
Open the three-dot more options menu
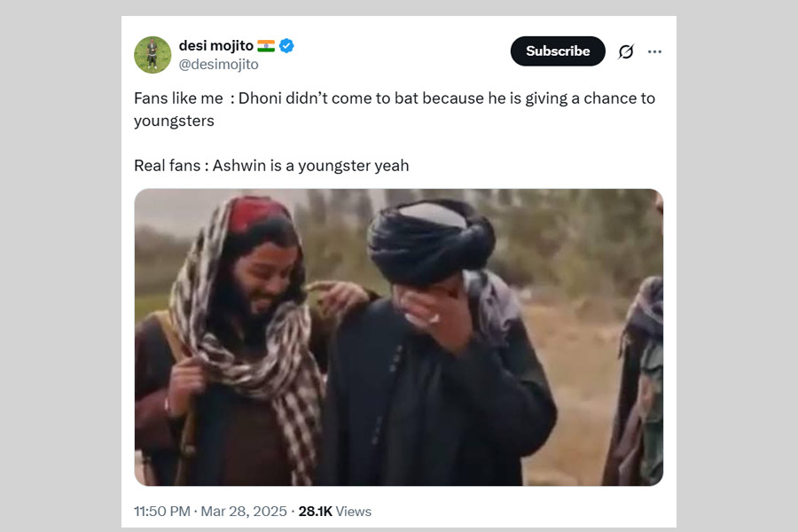coord(654,51)
